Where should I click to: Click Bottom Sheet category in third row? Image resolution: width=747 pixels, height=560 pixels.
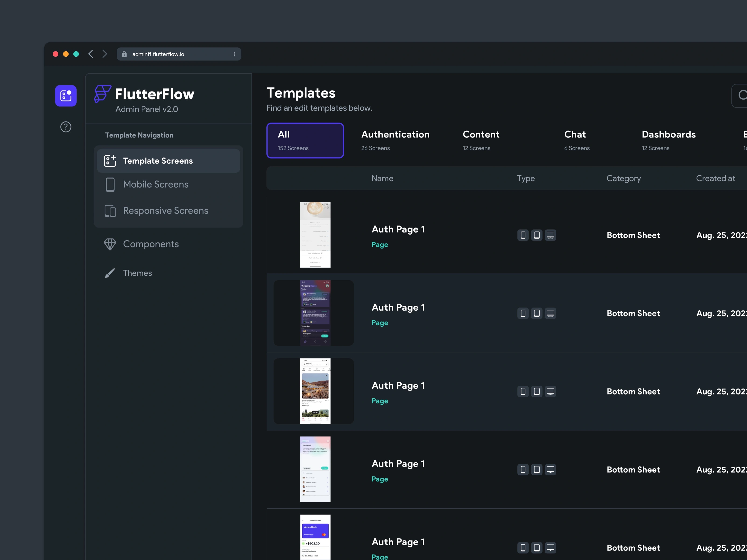coord(633,392)
